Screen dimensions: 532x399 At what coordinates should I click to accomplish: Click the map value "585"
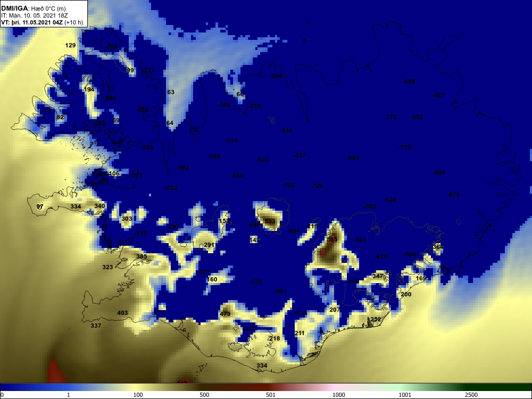[x=332, y=239]
